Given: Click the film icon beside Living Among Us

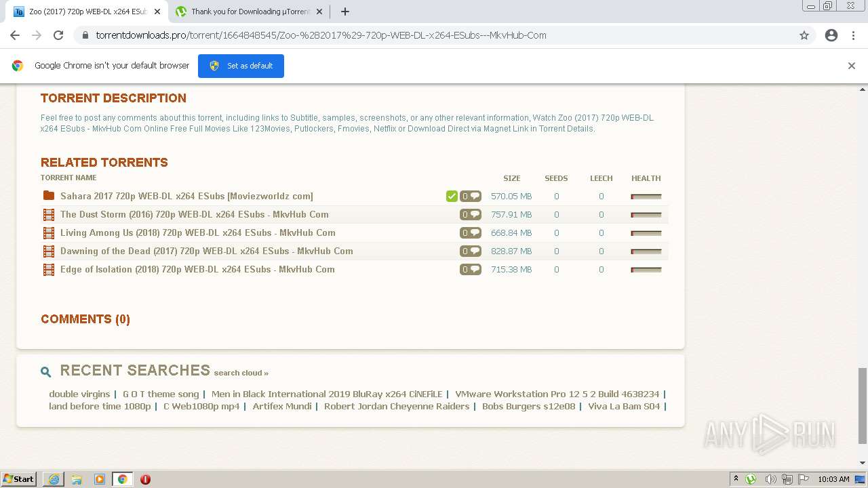Looking at the screenshot, I should point(49,232).
